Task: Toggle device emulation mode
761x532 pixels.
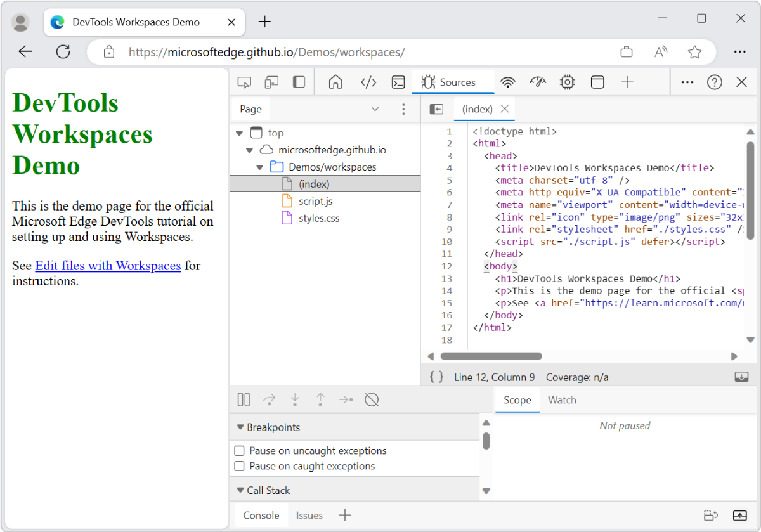Action: click(x=271, y=82)
